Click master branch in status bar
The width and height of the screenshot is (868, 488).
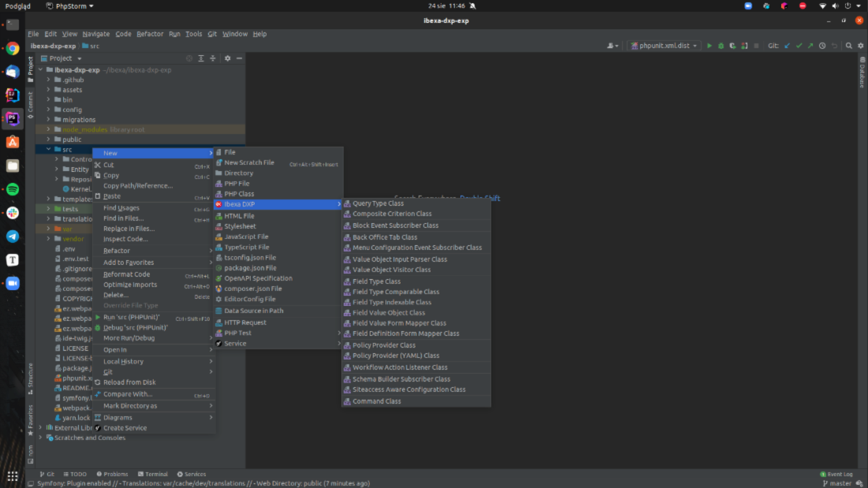pyautogui.click(x=837, y=483)
